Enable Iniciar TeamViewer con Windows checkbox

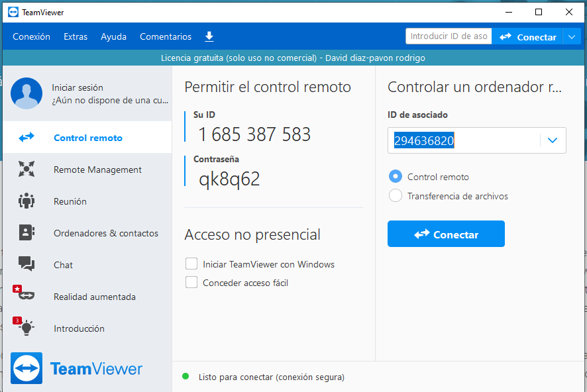point(191,264)
